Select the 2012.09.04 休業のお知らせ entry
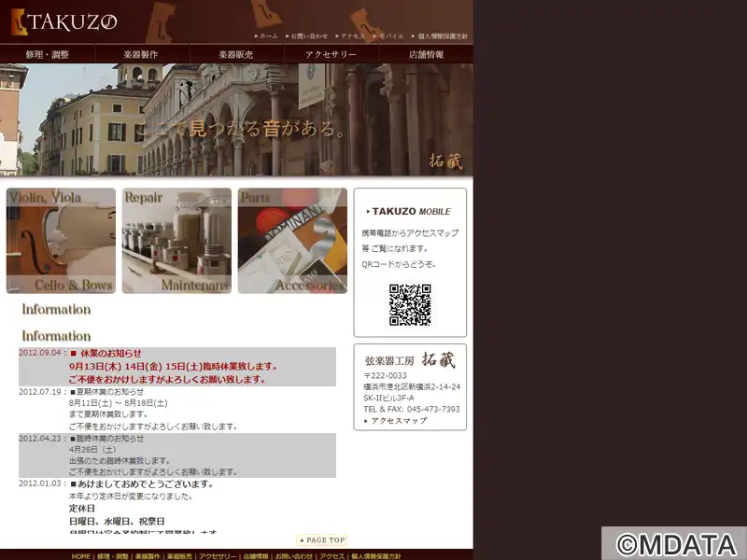The image size is (747, 560). point(177,366)
